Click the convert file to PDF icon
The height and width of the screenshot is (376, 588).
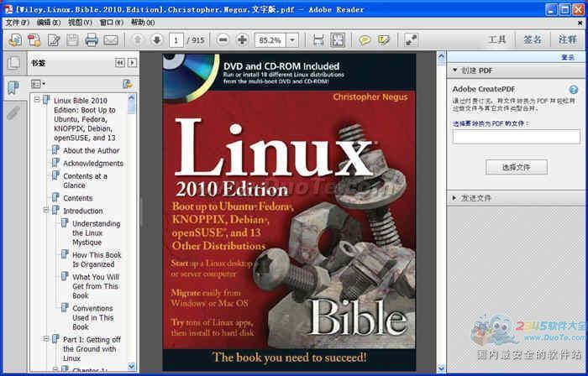34,39
